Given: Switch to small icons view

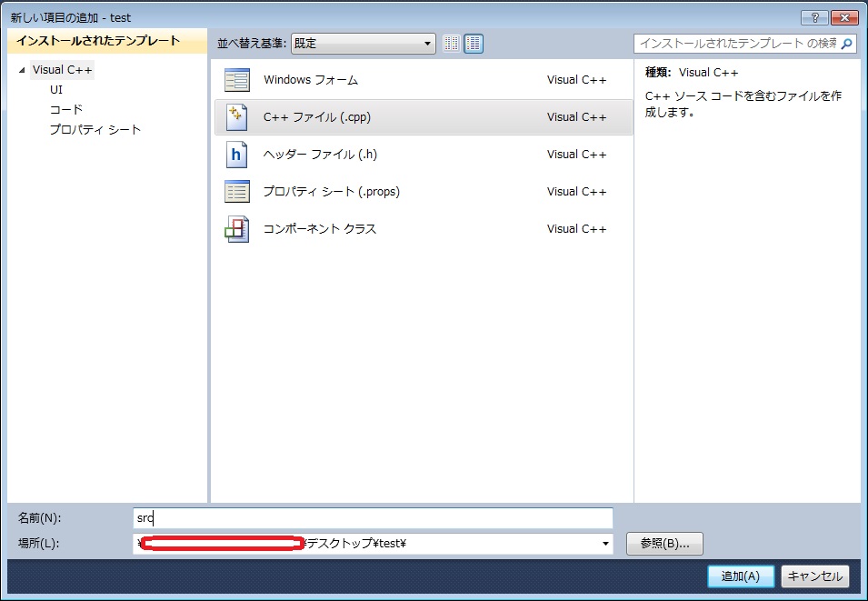Looking at the screenshot, I should pyautogui.click(x=452, y=44).
